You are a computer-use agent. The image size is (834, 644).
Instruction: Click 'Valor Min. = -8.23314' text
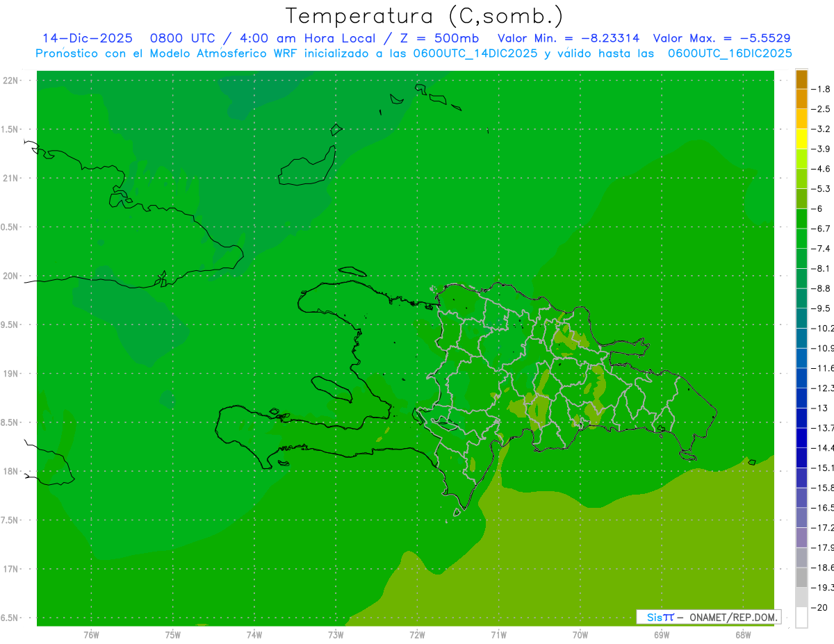pyautogui.click(x=569, y=39)
